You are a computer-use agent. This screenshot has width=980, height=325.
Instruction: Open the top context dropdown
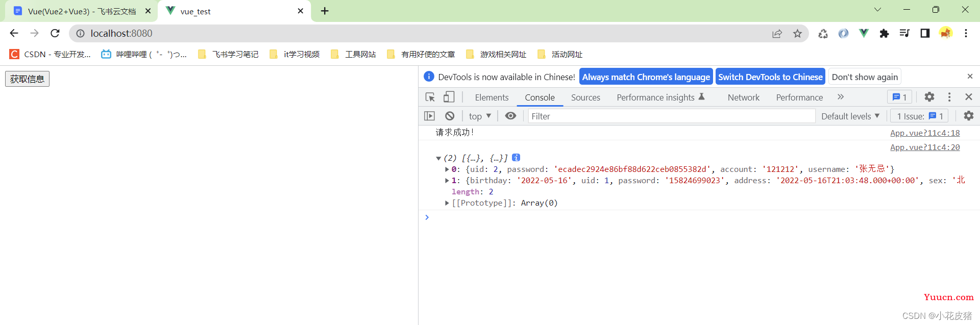point(480,116)
